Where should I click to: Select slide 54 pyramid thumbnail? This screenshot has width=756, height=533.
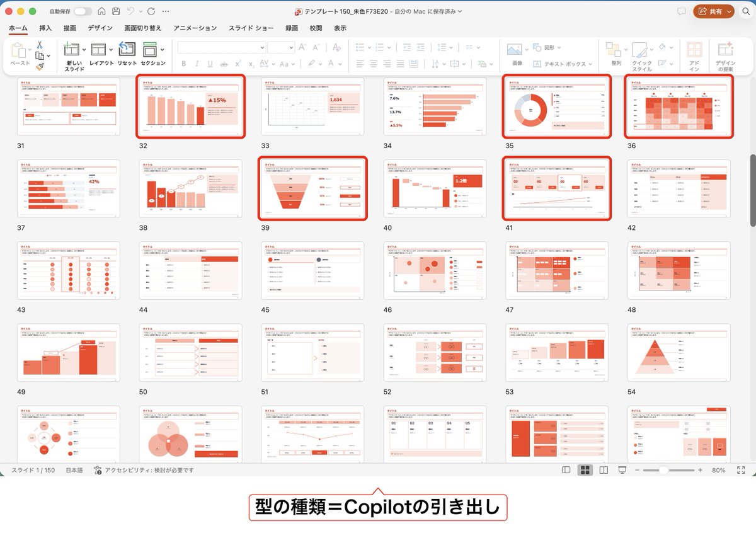pos(679,353)
